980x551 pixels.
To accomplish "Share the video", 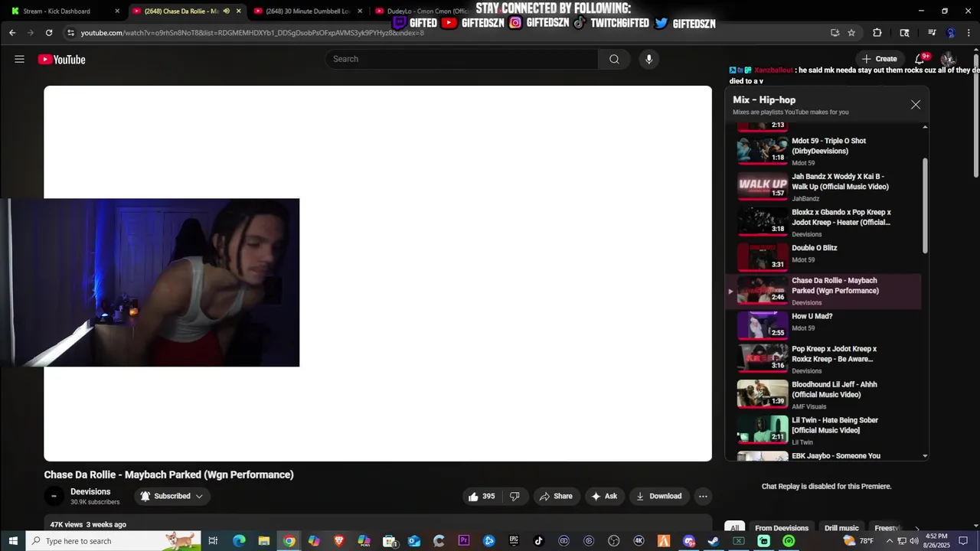I will 556,496.
